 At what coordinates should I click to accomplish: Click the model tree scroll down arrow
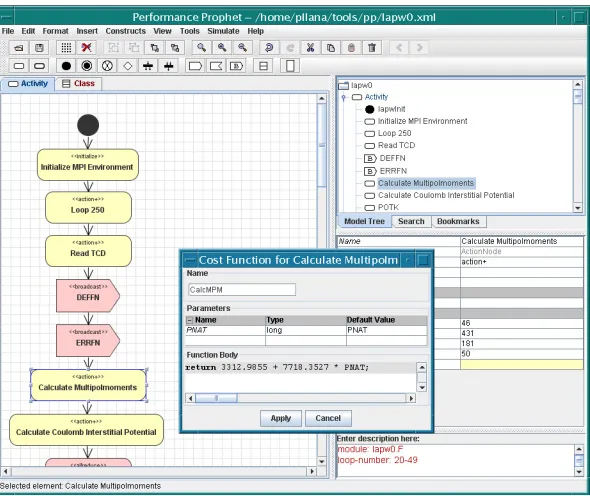click(578, 208)
